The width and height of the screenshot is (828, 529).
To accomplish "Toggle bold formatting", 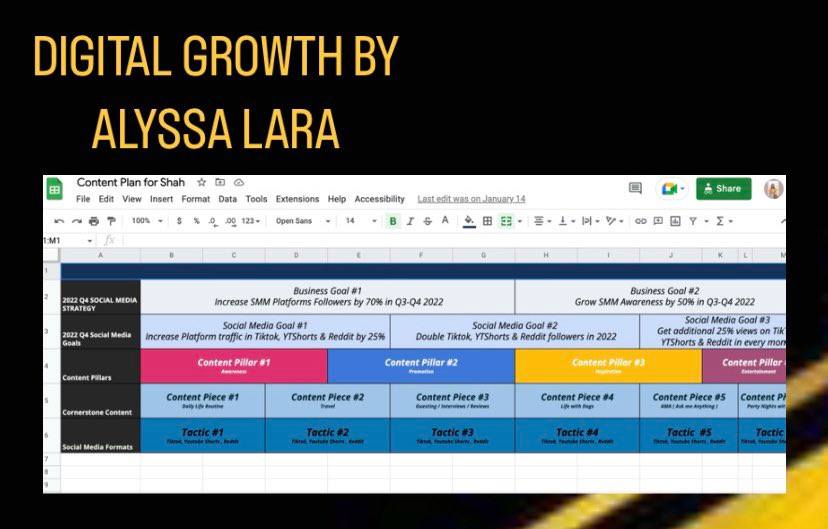I will click(392, 221).
